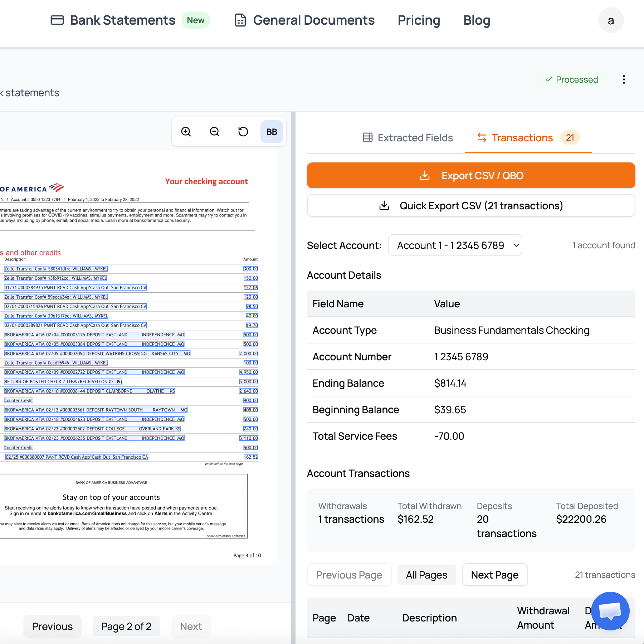Open the Pricing page link
The height and width of the screenshot is (644, 644).
coord(419,20)
